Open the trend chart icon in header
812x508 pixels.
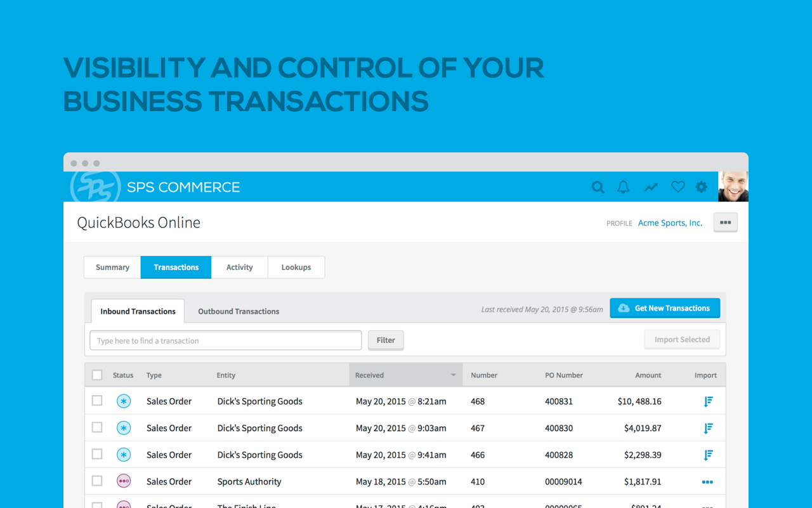(x=651, y=187)
